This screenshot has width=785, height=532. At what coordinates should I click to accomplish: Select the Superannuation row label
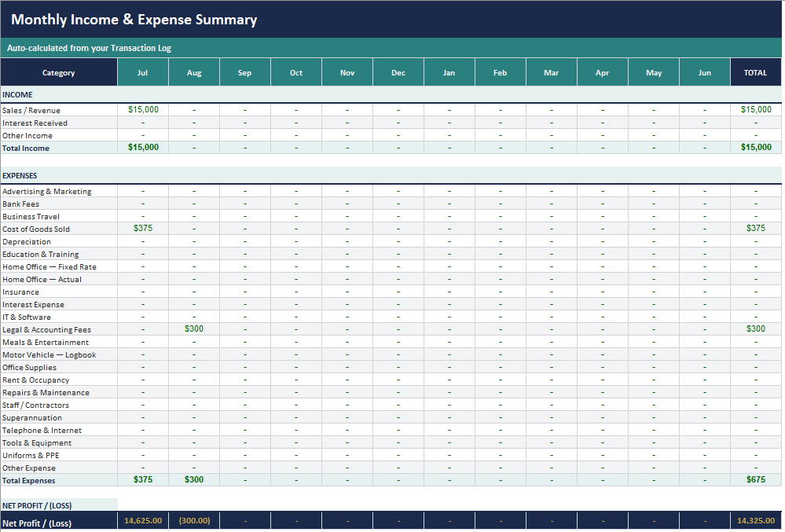pyautogui.click(x=31, y=417)
